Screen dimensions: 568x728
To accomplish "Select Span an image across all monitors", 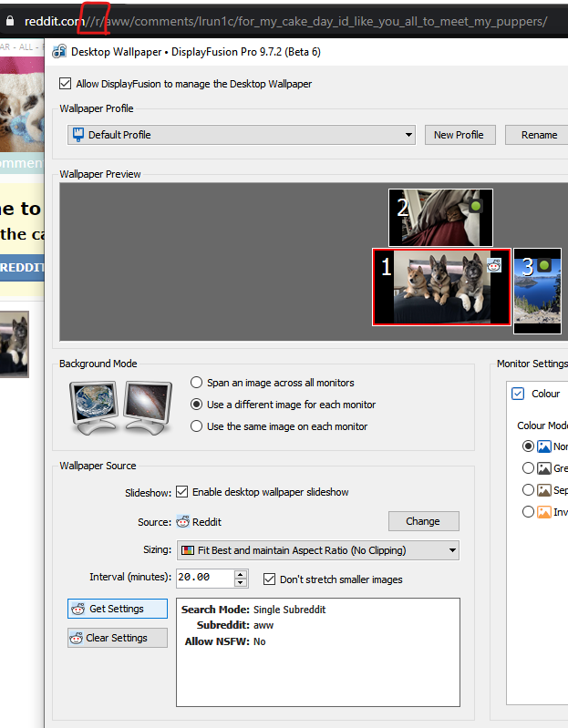I will click(x=196, y=383).
